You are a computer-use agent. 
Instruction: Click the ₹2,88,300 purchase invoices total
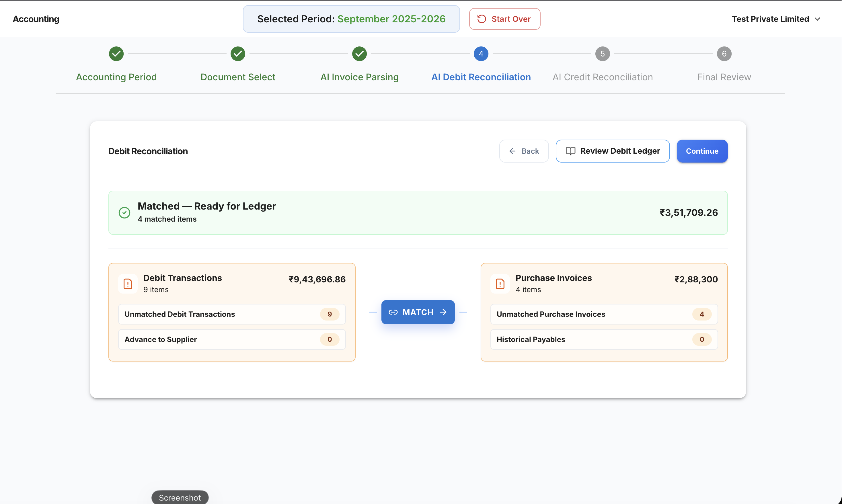tap(696, 280)
